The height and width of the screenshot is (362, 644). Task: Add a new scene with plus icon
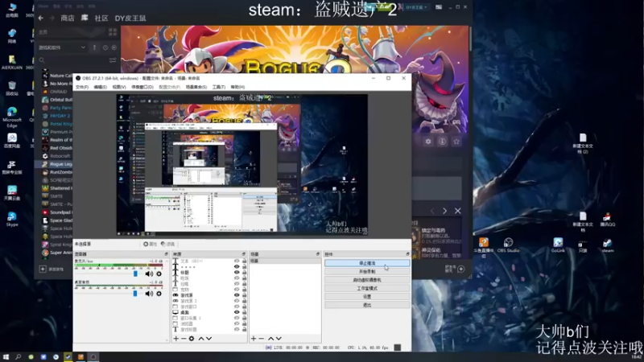click(x=254, y=339)
